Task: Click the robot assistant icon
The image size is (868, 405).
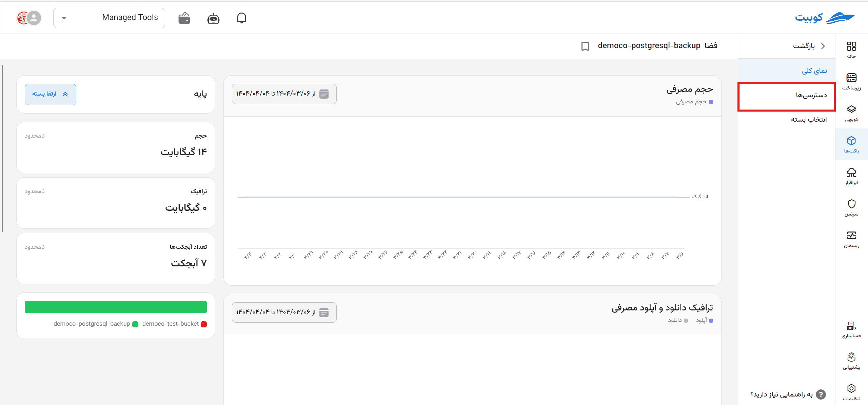Action: (213, 18)
